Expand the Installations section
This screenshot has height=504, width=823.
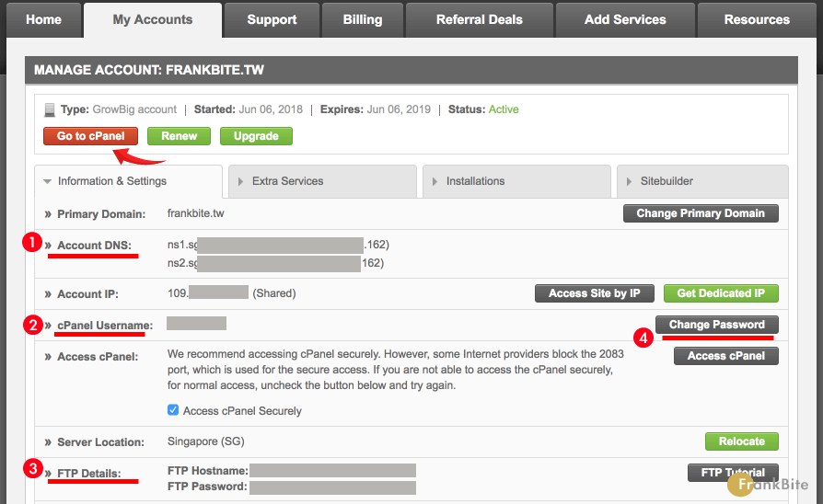click(517, 181)
